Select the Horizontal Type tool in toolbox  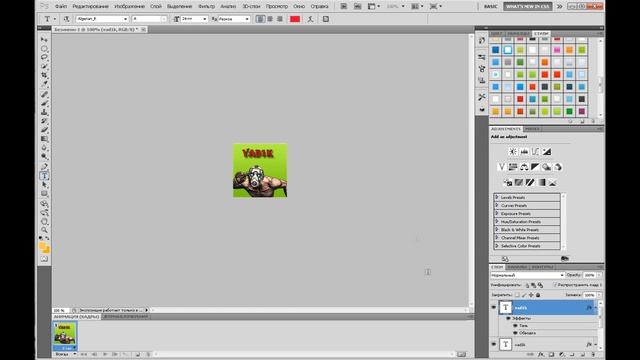point(44,176)
